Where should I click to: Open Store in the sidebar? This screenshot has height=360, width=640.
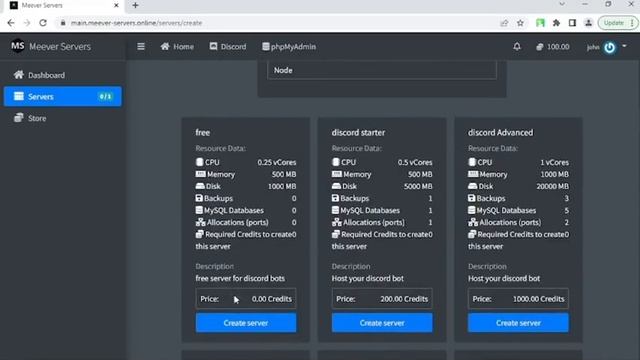click(62, 118)
